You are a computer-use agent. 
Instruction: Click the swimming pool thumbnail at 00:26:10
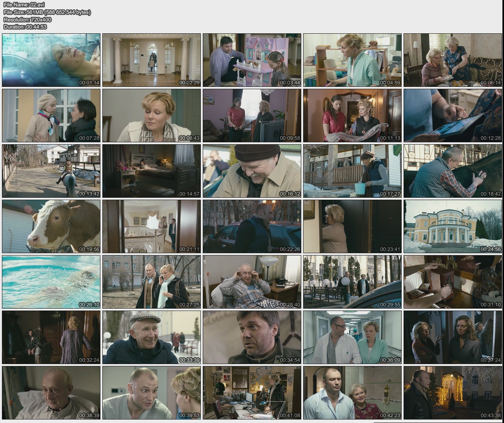[x=51, y=282]
